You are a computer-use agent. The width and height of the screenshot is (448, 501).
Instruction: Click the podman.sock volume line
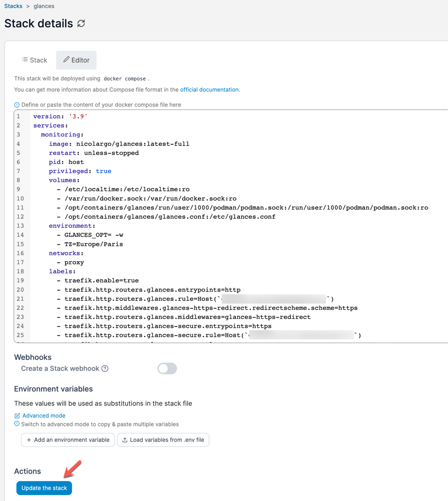click(243, 208)
